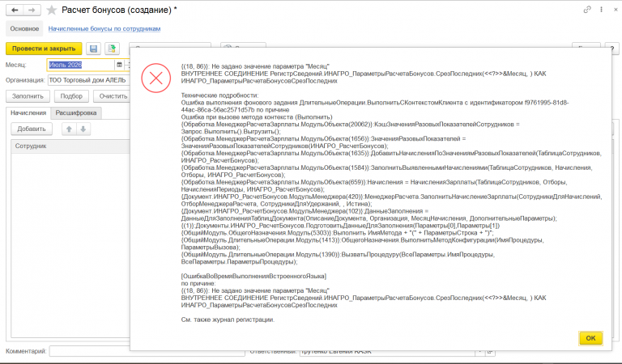This screenshot has height=364, width=622.
Task: Click 'Технические подробности:' text in error dialog
Action: point(219,95)
